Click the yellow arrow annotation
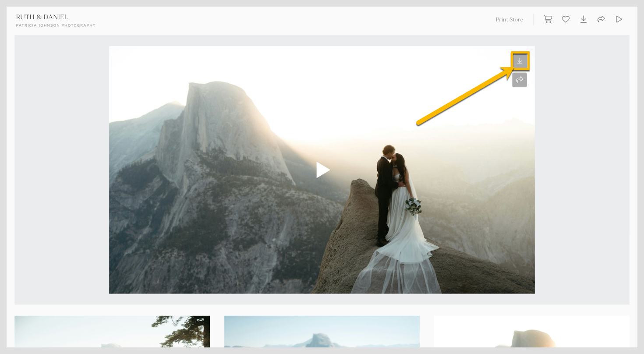The width and height of the screenshot is (644, 354). point(464,94)
